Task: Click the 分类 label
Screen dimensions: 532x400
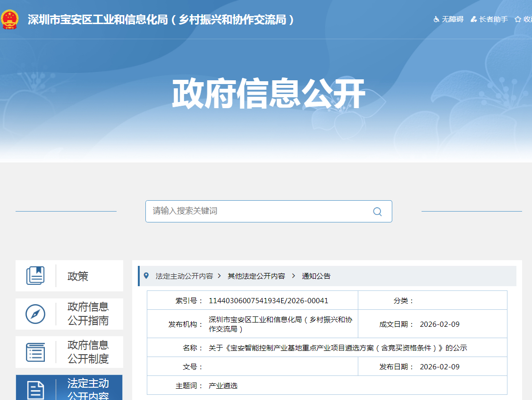Action: (x=404, y=300)
